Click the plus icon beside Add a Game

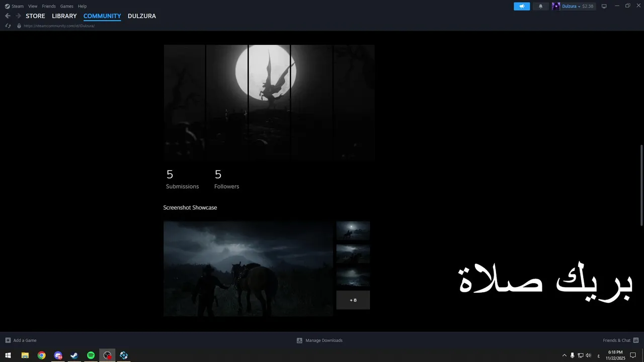pyautogui.click(x=8, y=340)
